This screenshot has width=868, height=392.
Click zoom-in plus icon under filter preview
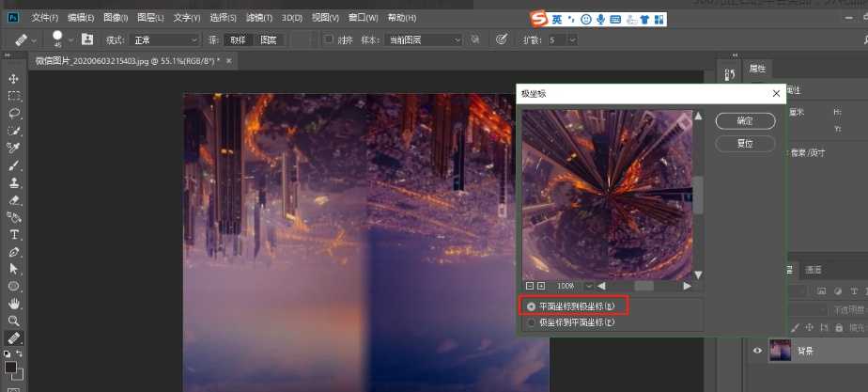coord(541,286)
